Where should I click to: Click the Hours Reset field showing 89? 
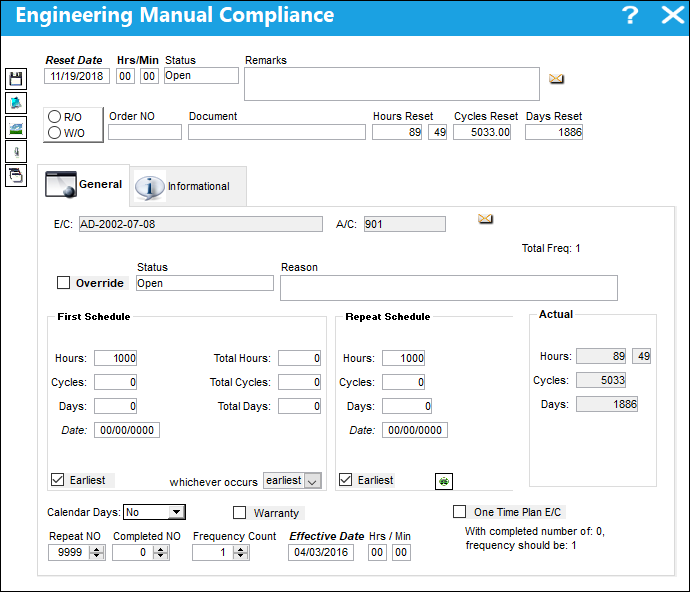tap(397, 132)
